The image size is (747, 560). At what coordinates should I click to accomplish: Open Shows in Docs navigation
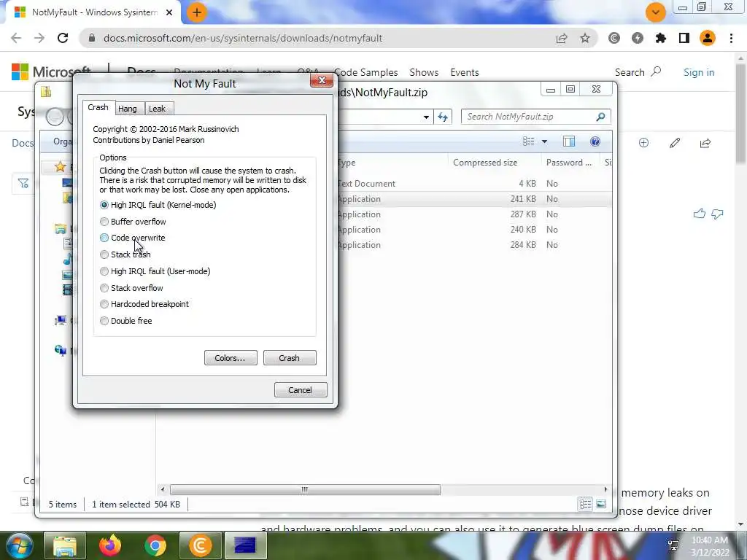424,72
